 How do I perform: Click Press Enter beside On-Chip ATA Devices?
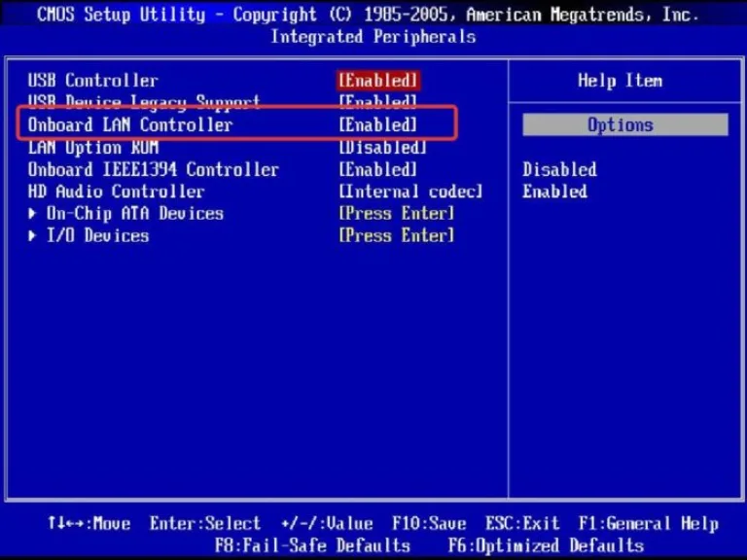pyautogui.click(x=397, y=213)
